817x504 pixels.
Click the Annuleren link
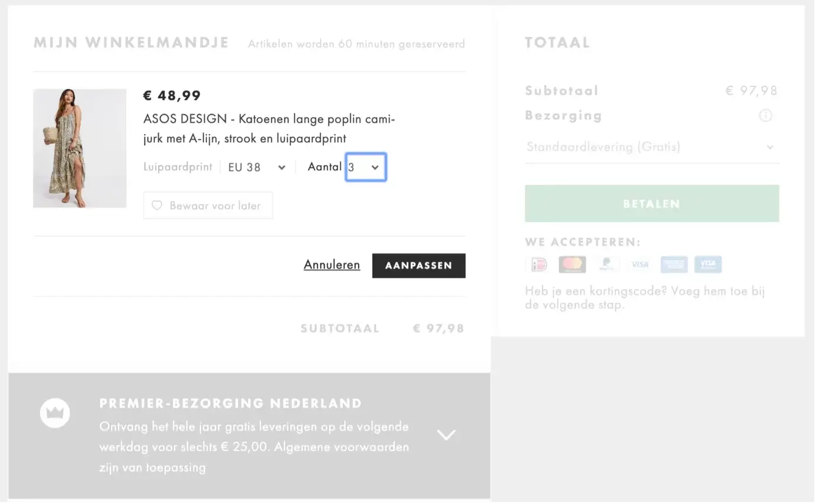(x=332, y=265)
